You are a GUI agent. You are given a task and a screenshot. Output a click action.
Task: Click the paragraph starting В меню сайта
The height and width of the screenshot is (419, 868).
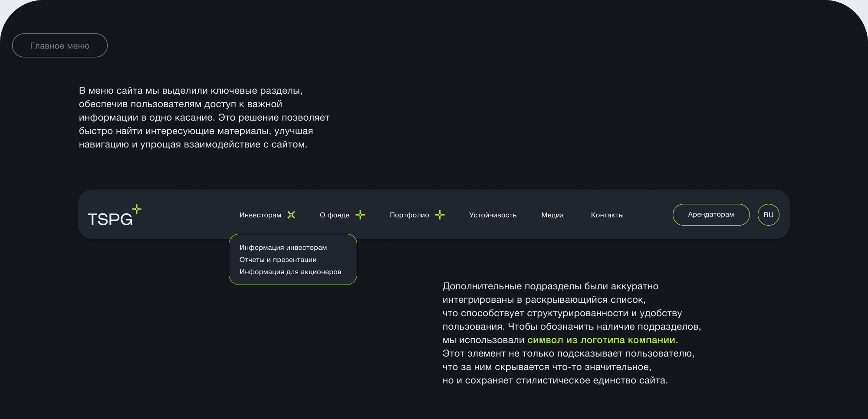click(x=204, y=118)
